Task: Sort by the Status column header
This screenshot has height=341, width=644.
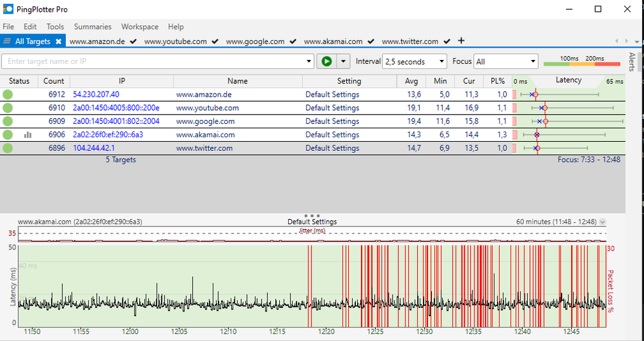Action: click(19, 81)
